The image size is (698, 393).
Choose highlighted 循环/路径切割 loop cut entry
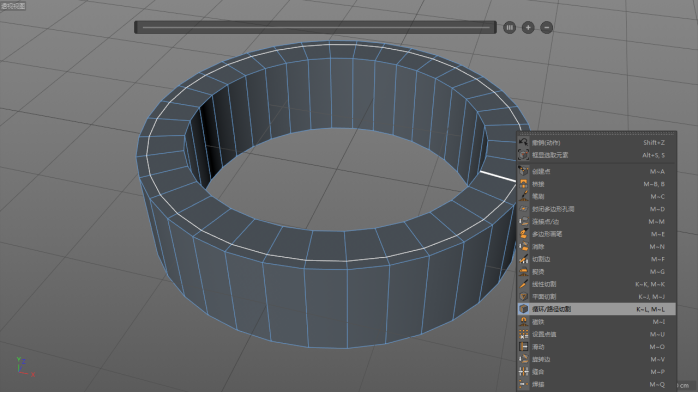(596, 309)
